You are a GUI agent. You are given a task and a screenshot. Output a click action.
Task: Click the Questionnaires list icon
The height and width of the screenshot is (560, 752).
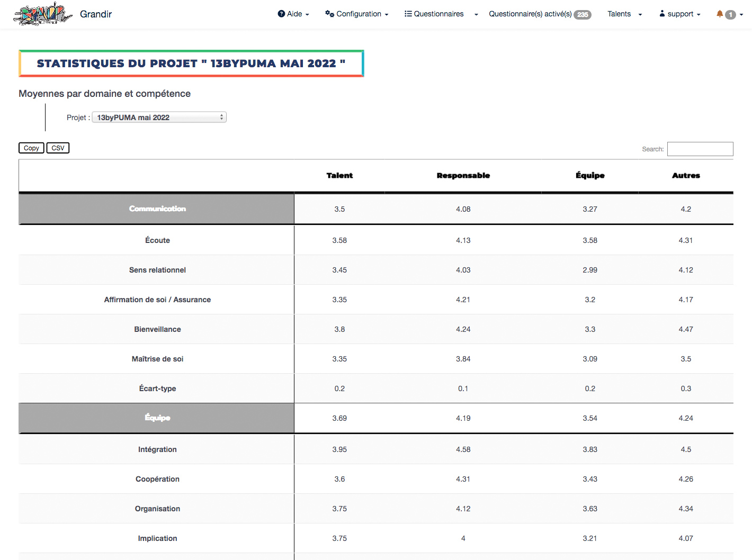(408, 14)
